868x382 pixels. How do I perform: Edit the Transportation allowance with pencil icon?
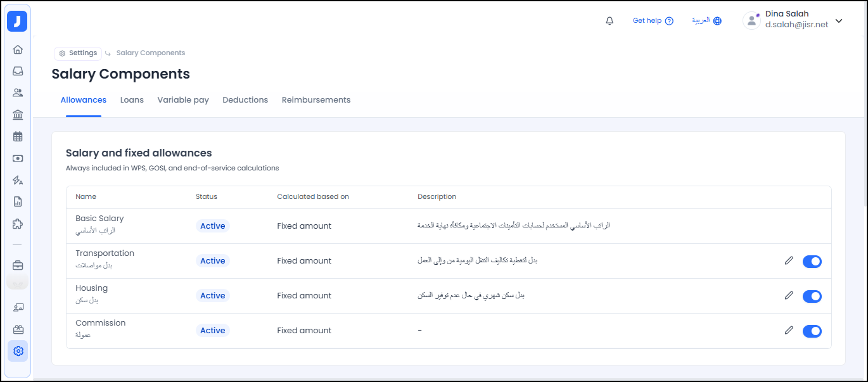tap(789, 260)
